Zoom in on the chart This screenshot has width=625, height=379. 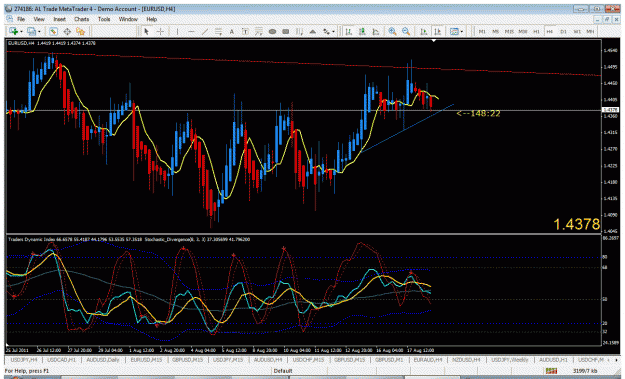point(392,31)
